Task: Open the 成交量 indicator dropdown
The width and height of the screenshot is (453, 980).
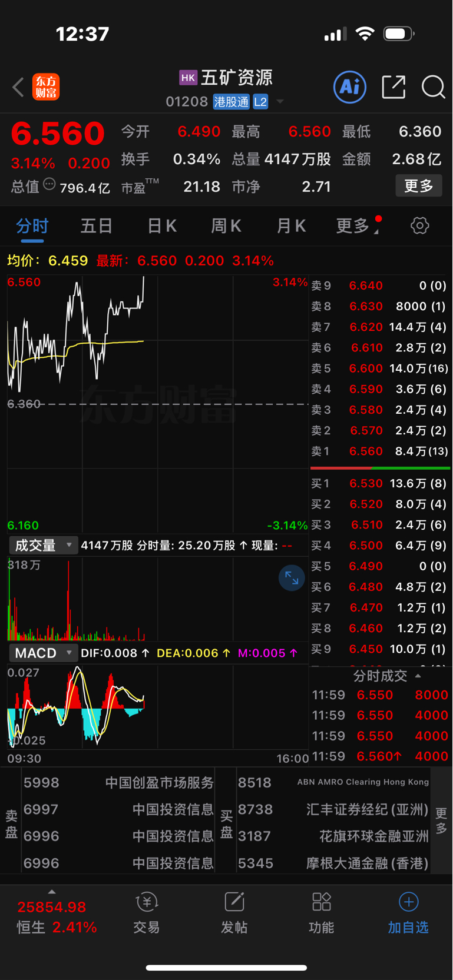Action: [43, 546]
